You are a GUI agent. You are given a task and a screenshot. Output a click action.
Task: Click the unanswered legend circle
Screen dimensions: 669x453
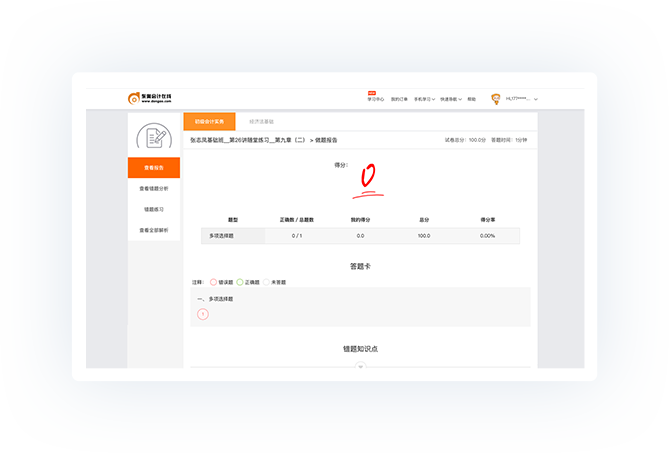(x=267, y=282)
